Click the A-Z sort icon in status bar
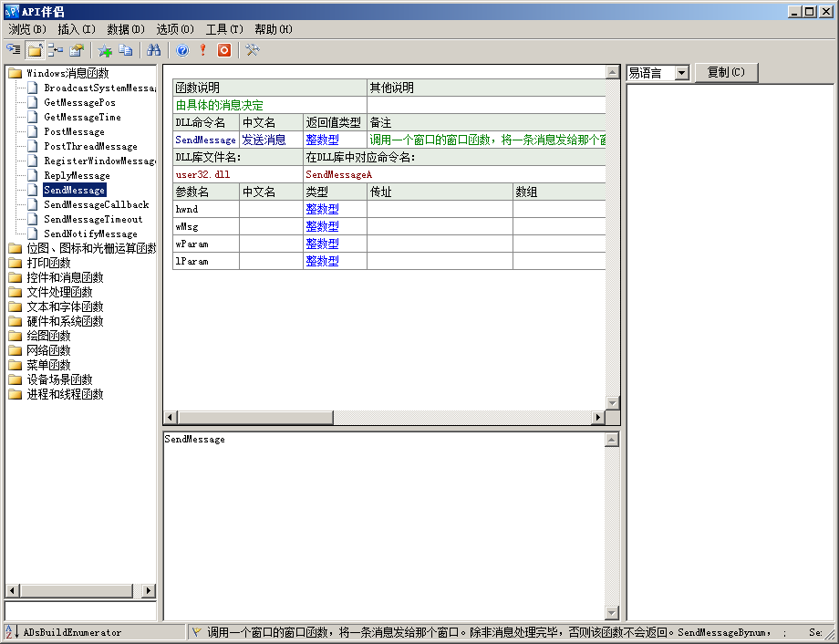Screen dimensions: 839x644 tap(12, 632)
